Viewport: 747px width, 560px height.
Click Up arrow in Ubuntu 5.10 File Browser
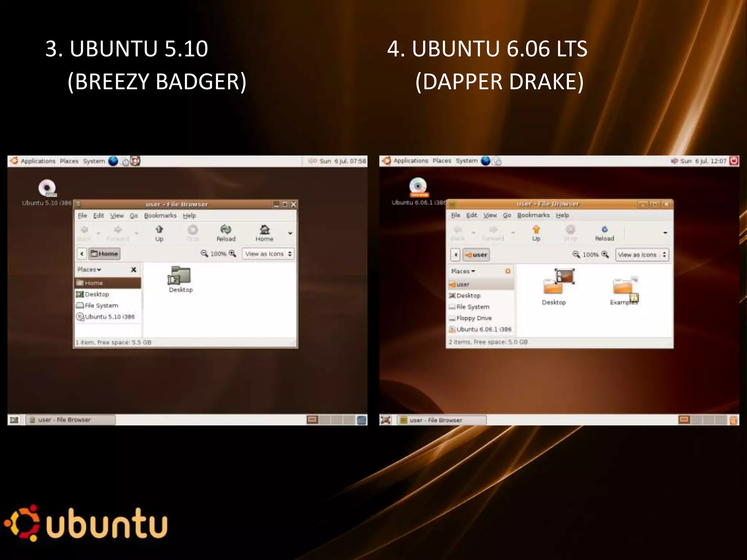[159, 233]
